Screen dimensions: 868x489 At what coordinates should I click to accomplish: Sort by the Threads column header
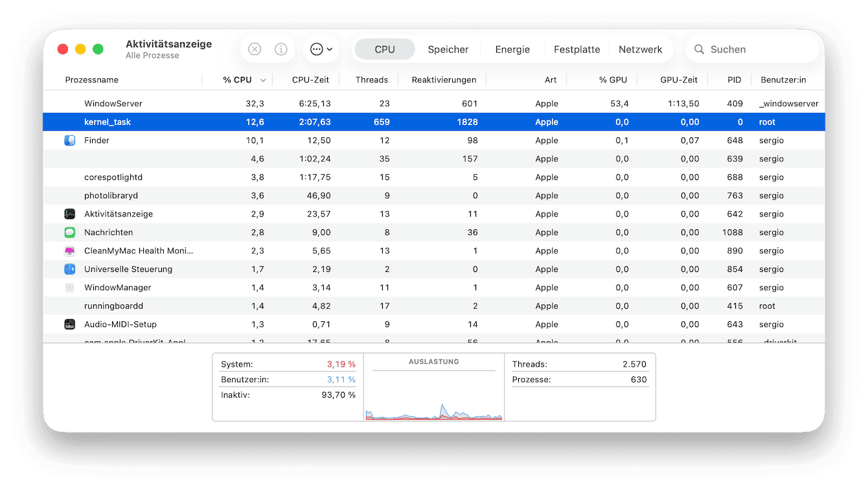point(372,80)
